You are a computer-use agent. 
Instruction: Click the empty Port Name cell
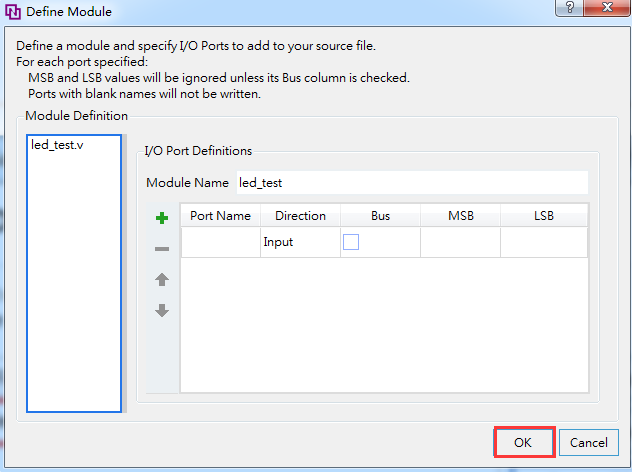click(221, 242)
